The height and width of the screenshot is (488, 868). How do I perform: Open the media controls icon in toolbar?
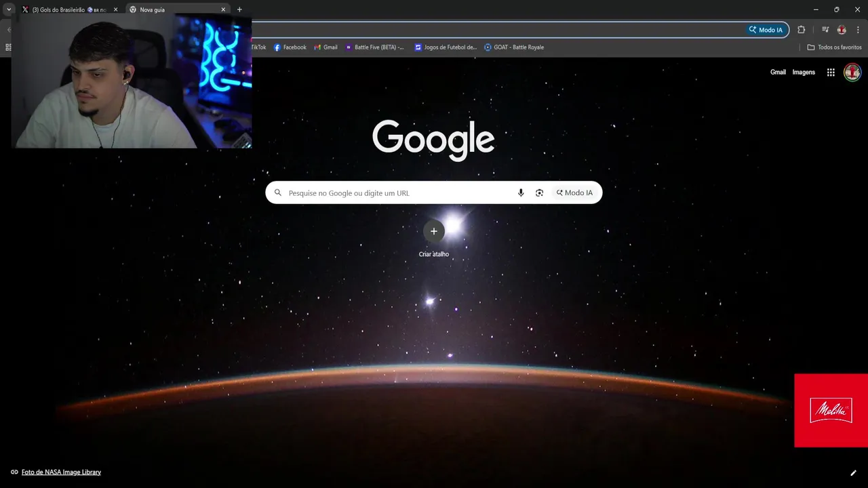click(825, 30)
